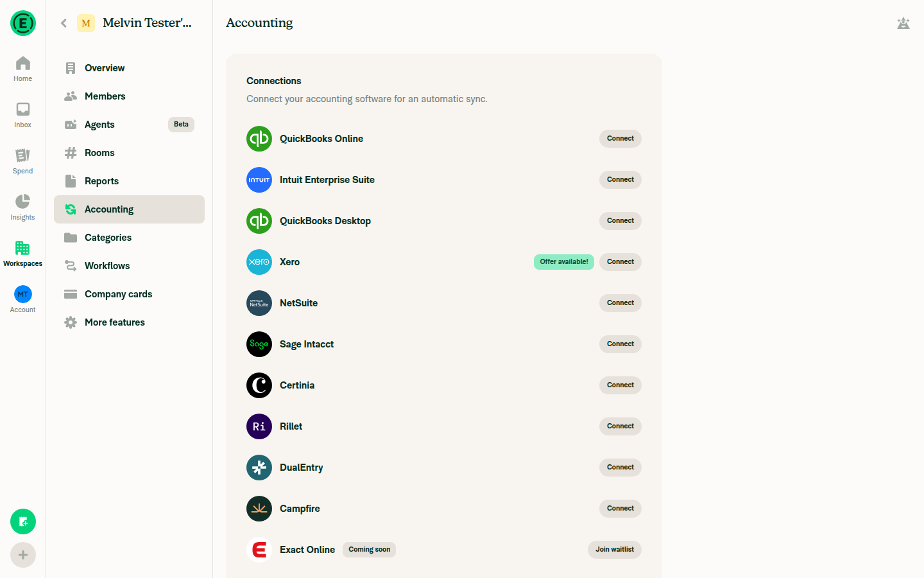The height and width of the screenshot is (578, 924).
Task: Select Categories menu item
Action: tap(129, 238)
